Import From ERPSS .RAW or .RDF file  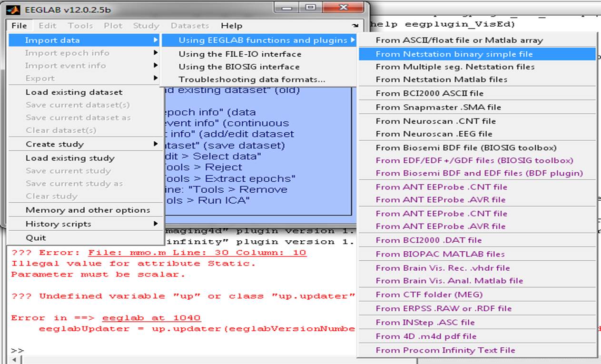tap(477, 308)
